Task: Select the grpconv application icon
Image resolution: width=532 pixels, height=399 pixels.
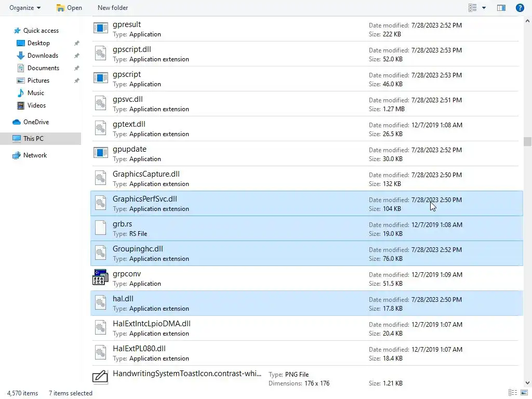Action: pyautogui.click(x=100, y=278)
